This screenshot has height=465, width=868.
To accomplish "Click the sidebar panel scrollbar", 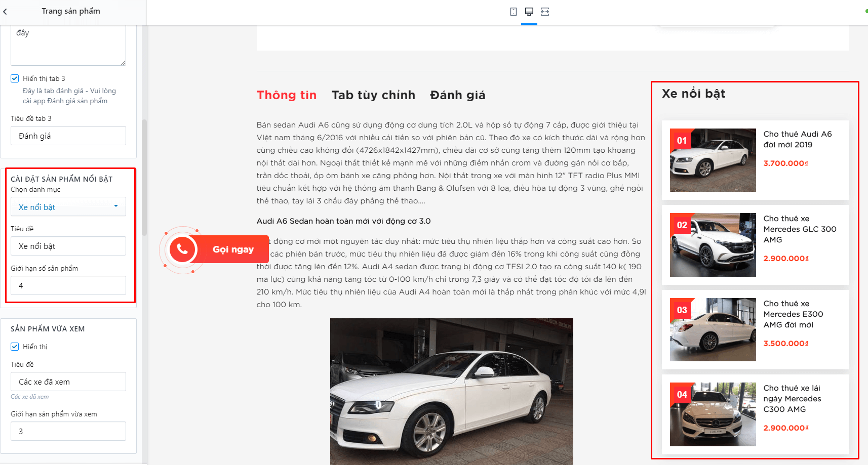I will 144,177.
